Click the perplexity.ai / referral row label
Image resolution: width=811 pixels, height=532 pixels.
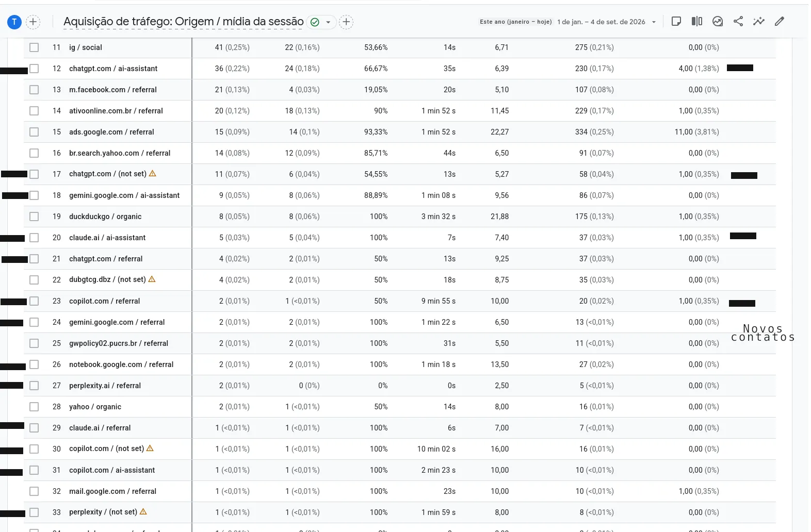tap(105, 386)
